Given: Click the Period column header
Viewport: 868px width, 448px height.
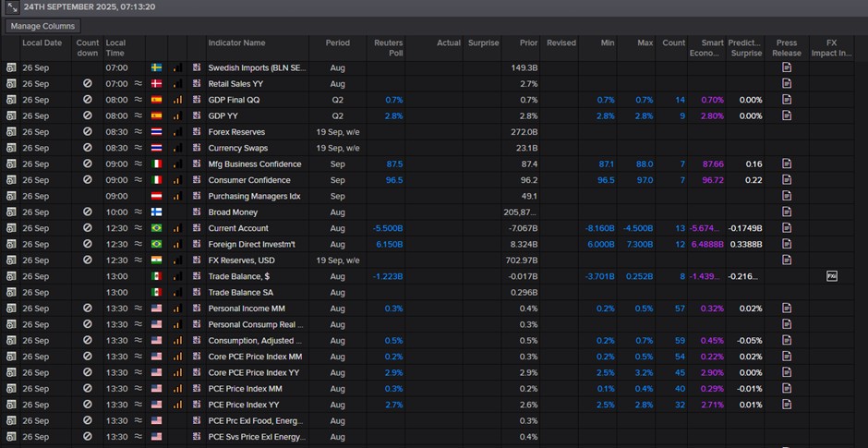Looking at the screenshot, I should tap(337, 43).
